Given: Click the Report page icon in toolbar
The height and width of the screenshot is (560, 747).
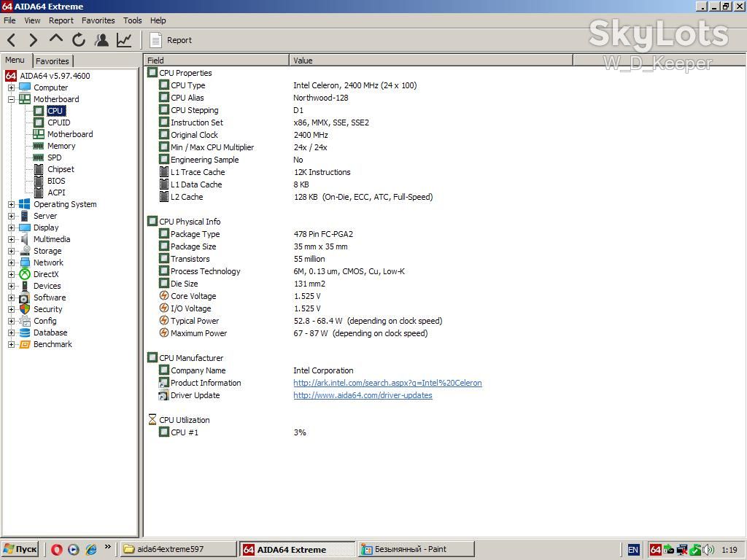Looking at the screenshot, I should point(155,40).
